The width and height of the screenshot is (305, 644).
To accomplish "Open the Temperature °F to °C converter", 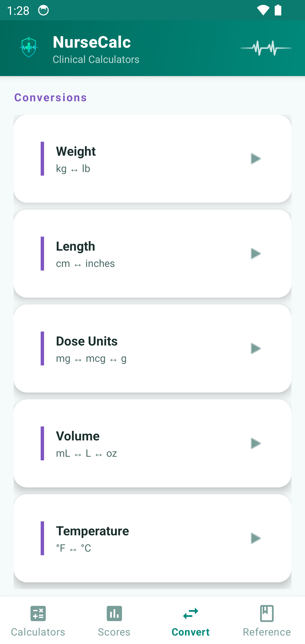I will click(x=125, y=538).
